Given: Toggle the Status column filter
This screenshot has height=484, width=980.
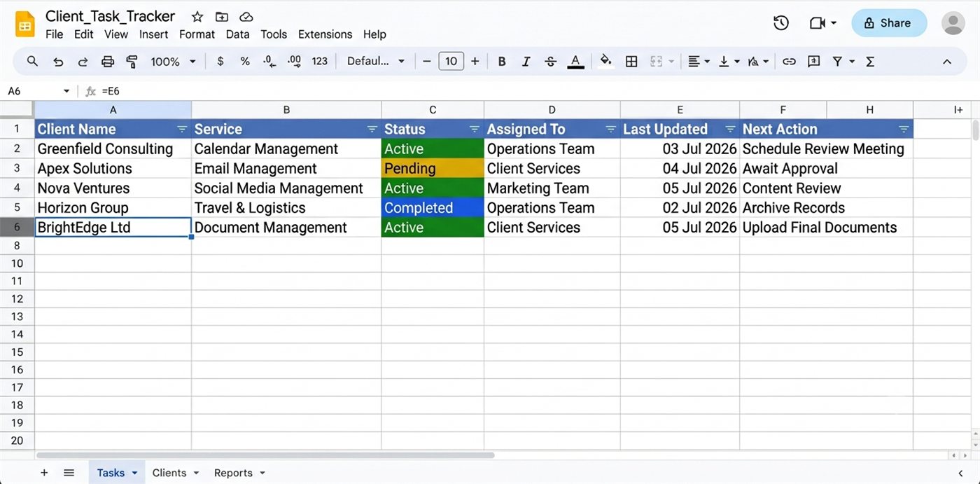Looking at the screenshot, I should pyautogui.click(x=475, y=129).
